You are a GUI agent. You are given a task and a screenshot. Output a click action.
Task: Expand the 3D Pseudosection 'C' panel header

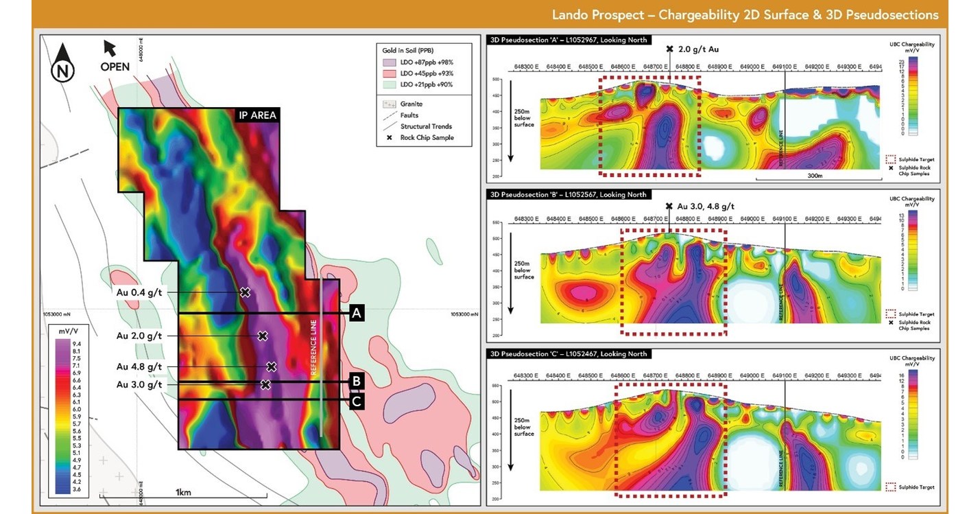pyautogui.click(x=567, y=353)
